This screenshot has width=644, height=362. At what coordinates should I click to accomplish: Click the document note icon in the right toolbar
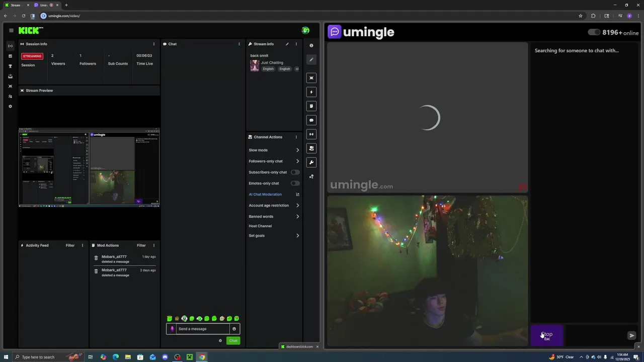coord(311,106)
